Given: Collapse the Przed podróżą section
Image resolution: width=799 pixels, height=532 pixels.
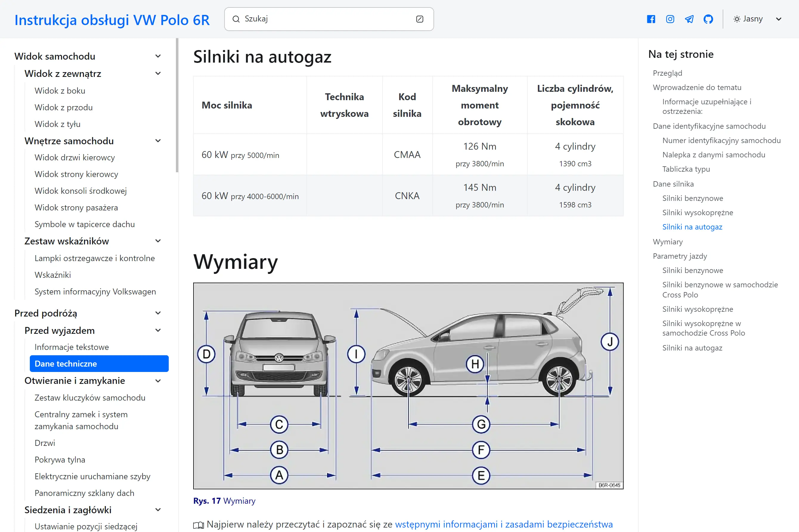Looking at the screenshot, I should click(x=158, y=313).
